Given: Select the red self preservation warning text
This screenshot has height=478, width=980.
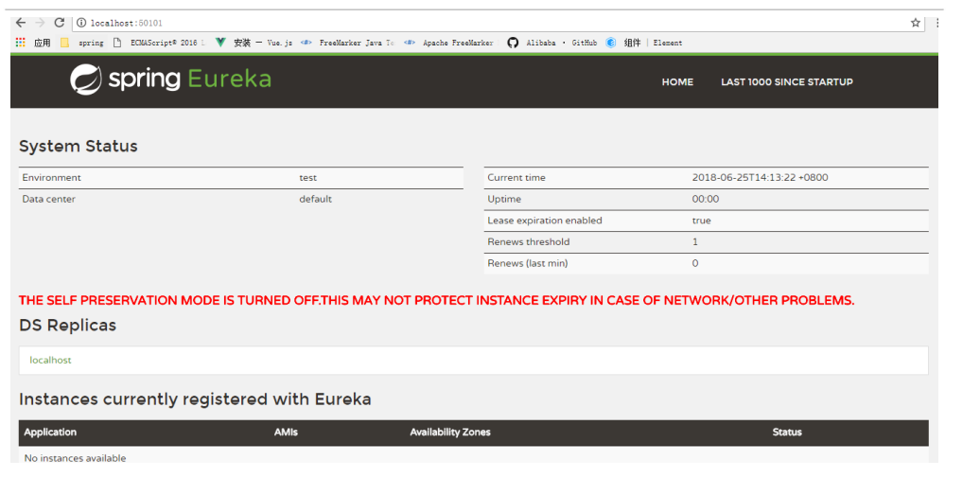Looking at the screenshot, I should (436, 300).
